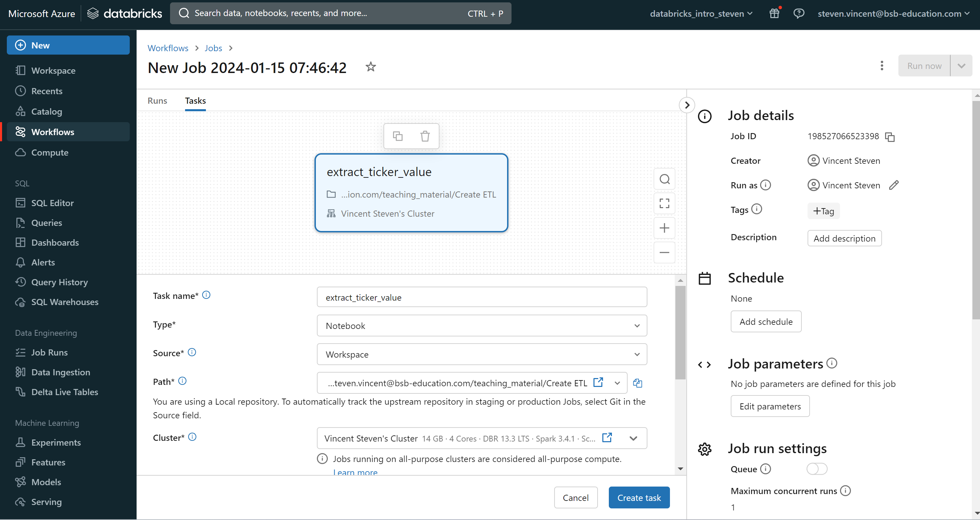Collapse the Job details side panel

(x=687, y=105)
